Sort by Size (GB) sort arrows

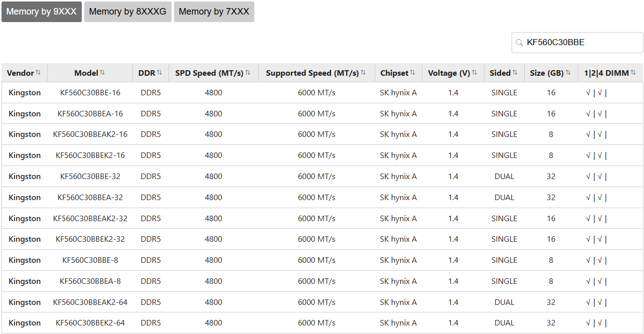[x=568, y=73]
